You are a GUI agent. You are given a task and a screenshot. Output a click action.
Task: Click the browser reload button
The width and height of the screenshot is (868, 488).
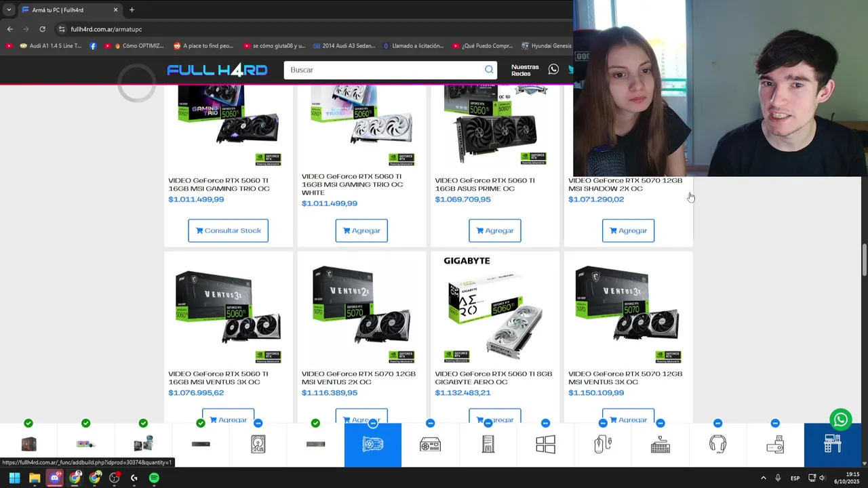42,29
